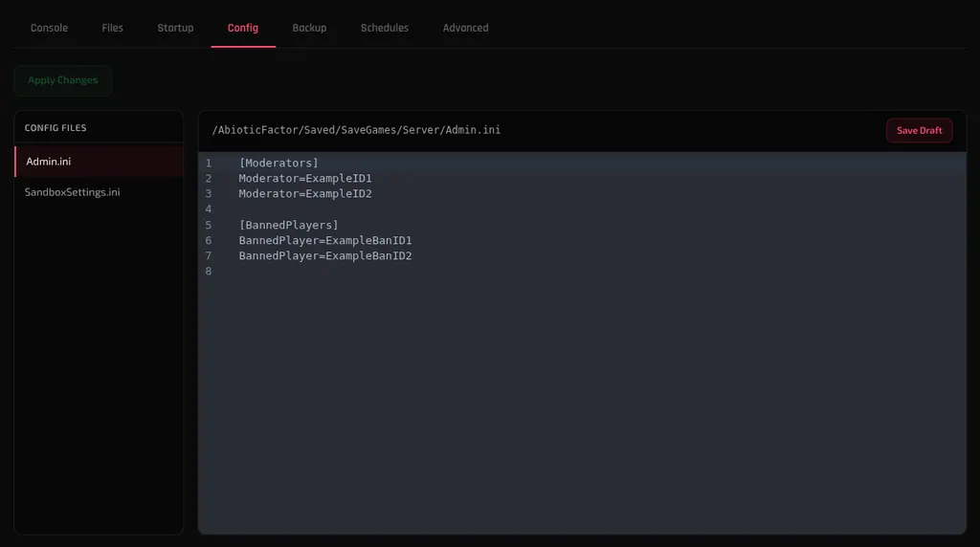This screenshot has height=547, width=980.
Task: Click the Apply Changes button
Action: pyautogui.click(x=62, y=80)
